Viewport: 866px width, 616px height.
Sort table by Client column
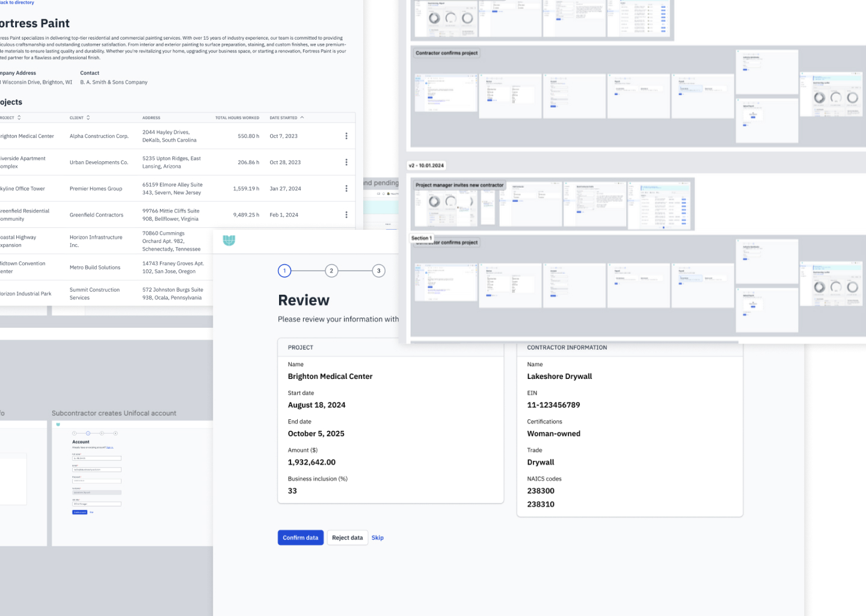click(88, 118)
